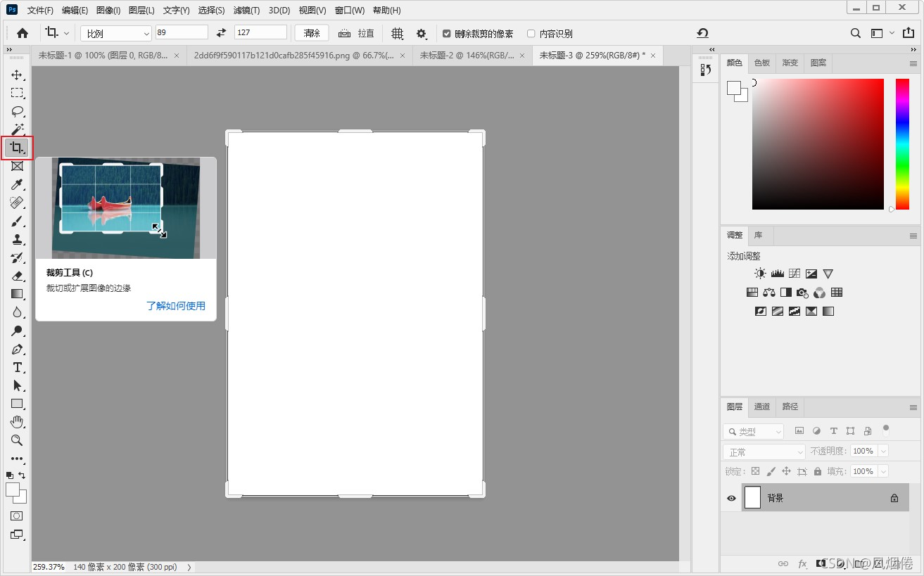Open the 滤镜(T) menu
Image resolution: width=924 pixels, height=576 pixels.
point(246,11)
